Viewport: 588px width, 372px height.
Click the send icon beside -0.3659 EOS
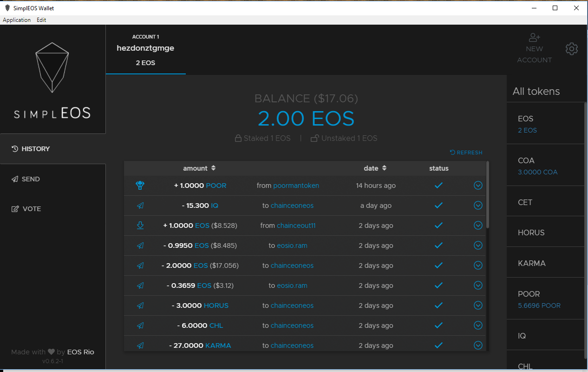click(x=140, y=286)
